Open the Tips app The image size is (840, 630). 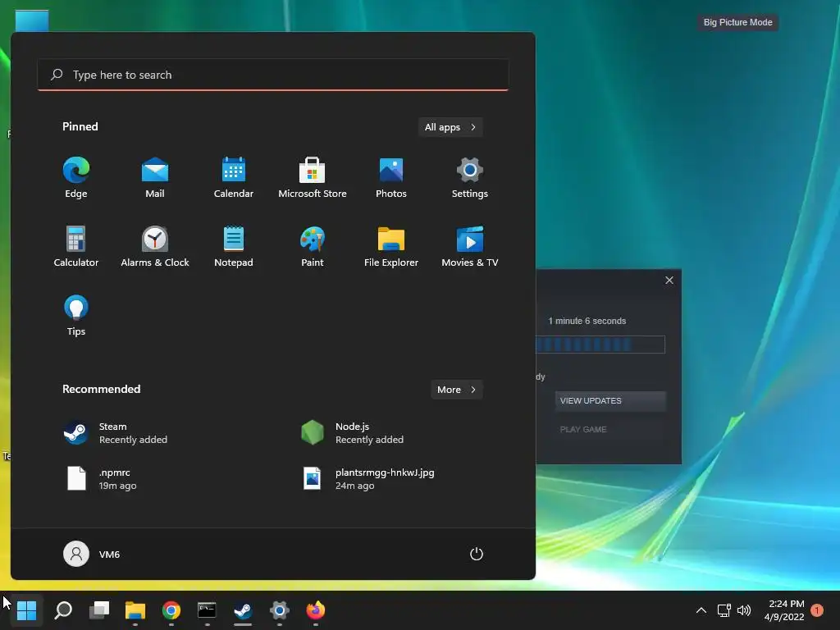[76, 316]
